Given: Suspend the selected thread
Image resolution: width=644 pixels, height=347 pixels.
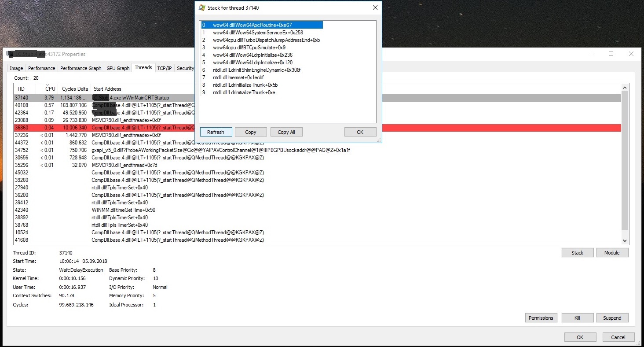Looking at the screenshot, I should click(612, 318).
